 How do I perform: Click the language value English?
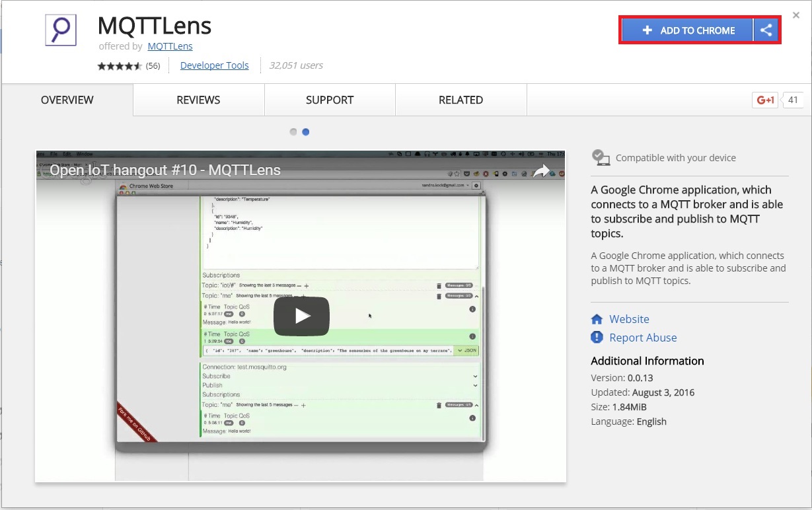651,421
